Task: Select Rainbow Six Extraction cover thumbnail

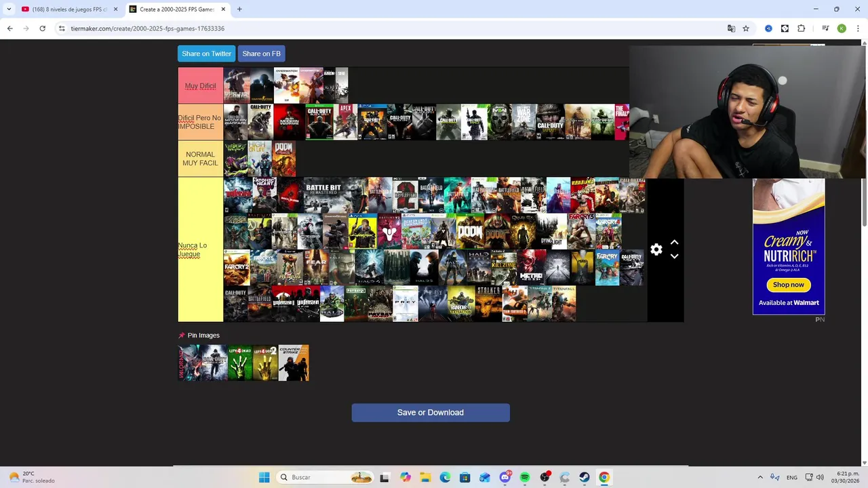Action: click(461, 304)
